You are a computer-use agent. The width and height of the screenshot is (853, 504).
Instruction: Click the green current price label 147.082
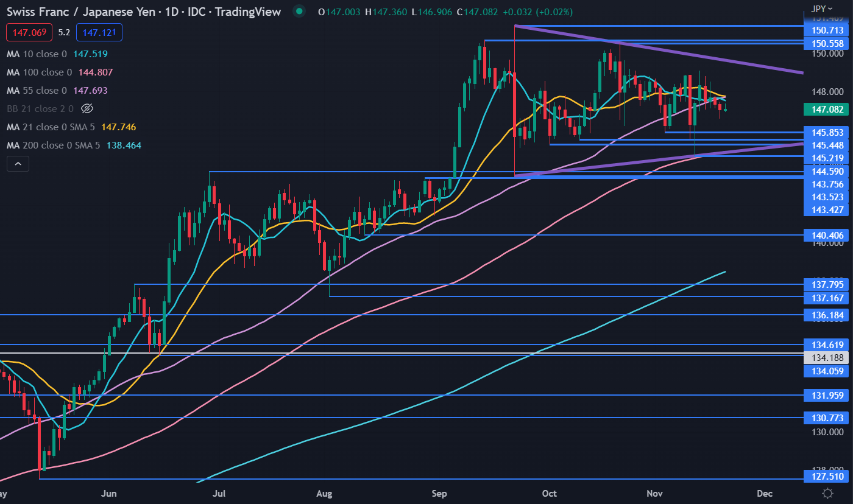click(x=827, y=110)
